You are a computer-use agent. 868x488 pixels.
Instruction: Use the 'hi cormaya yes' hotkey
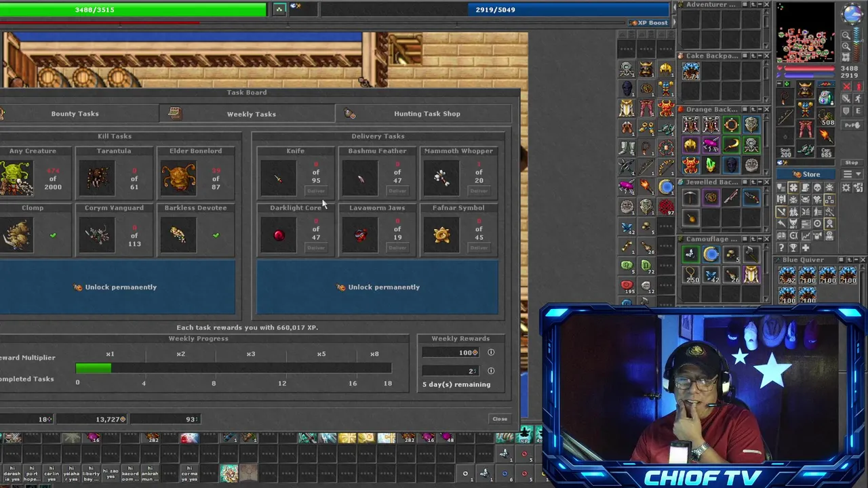[x=190, y=473]
